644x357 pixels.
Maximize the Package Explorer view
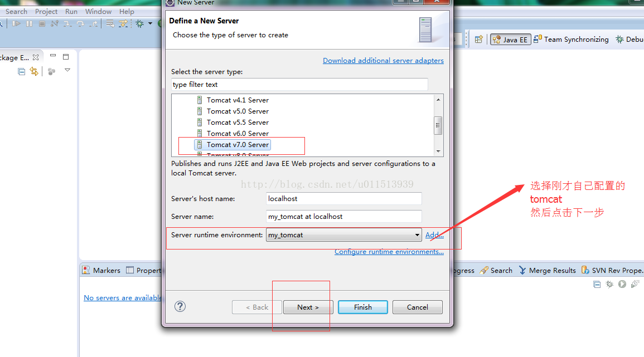[66, 57]
